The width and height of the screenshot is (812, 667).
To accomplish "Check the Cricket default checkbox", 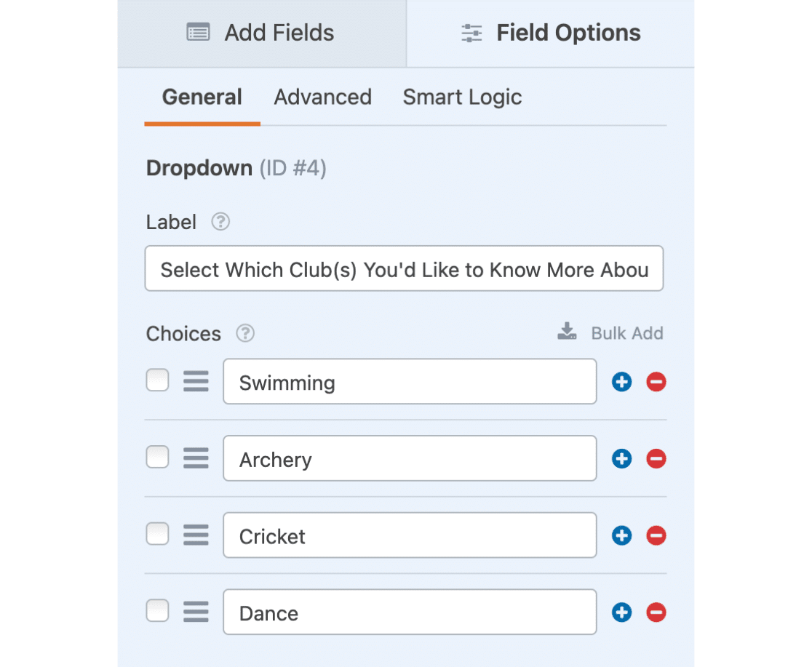I will click(x=157, y=534).
